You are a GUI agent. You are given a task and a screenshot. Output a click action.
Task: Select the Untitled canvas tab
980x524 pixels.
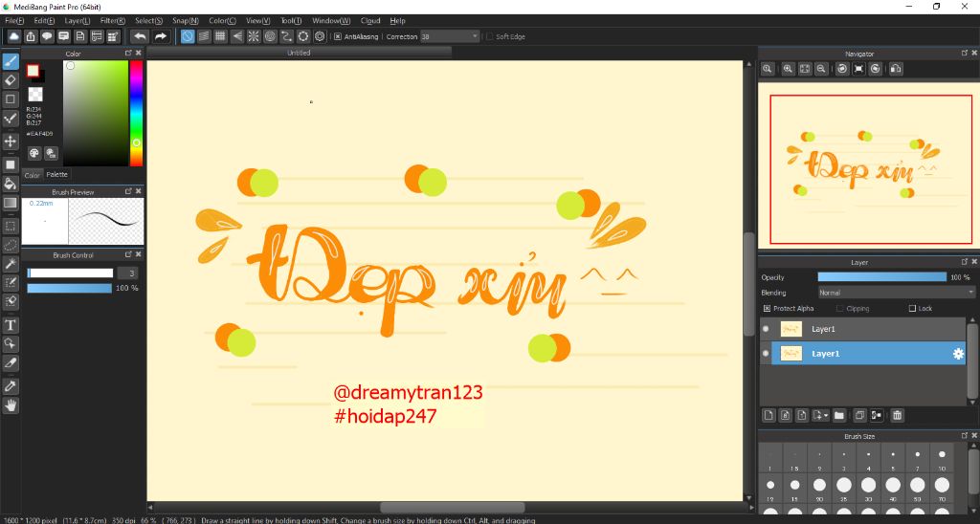(299, 53)
